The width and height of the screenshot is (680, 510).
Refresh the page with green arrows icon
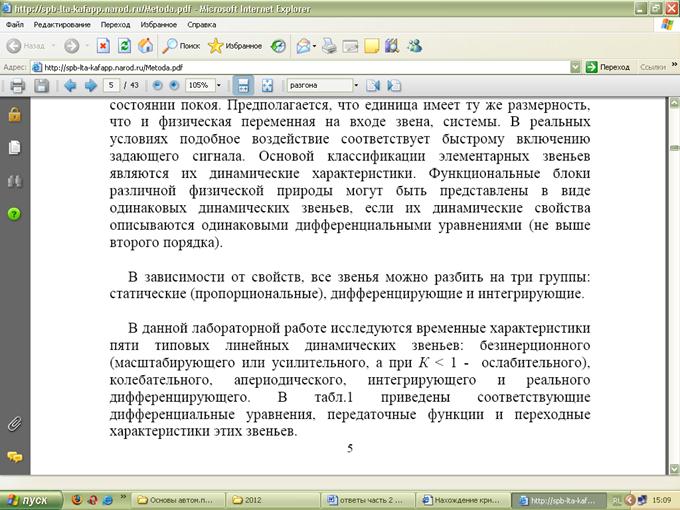click(x=124, y=46)
